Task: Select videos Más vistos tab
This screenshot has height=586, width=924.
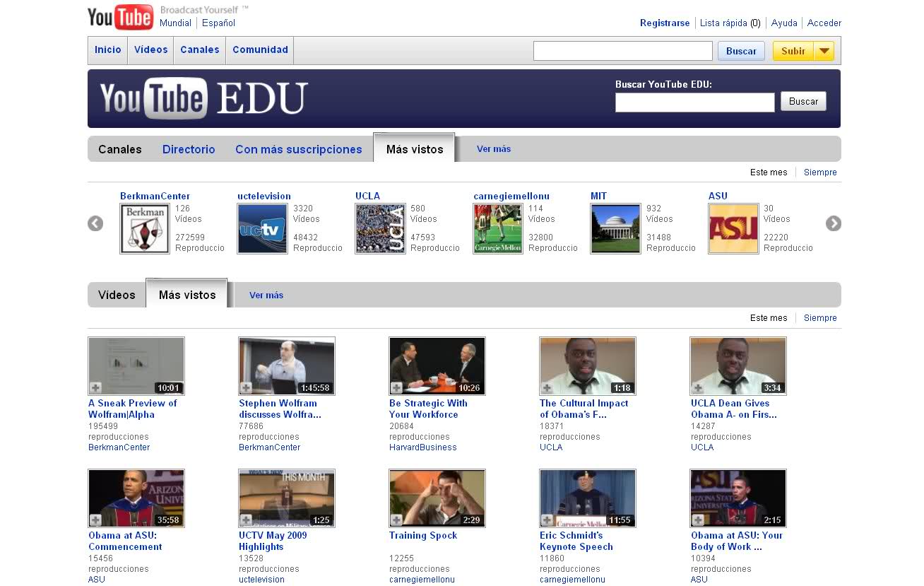Action: point(187,294)
